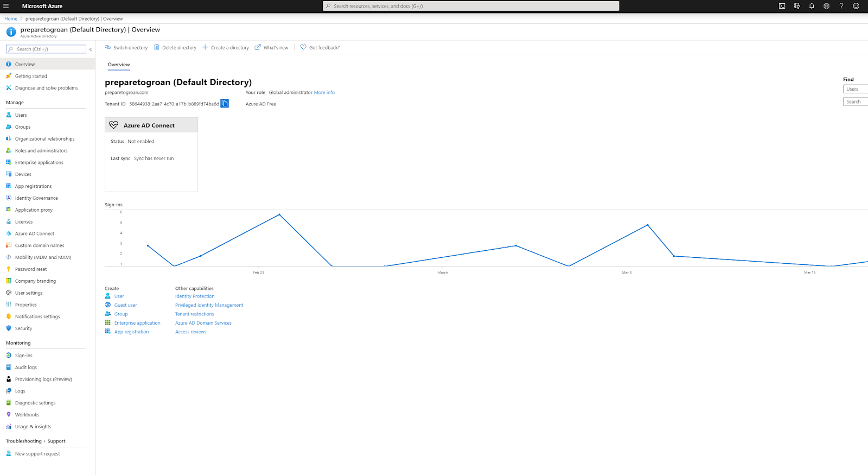Collapse the left navigation menu
This screenshot has height=475, width=868.
pyautogui.click(x=91, y=49)
